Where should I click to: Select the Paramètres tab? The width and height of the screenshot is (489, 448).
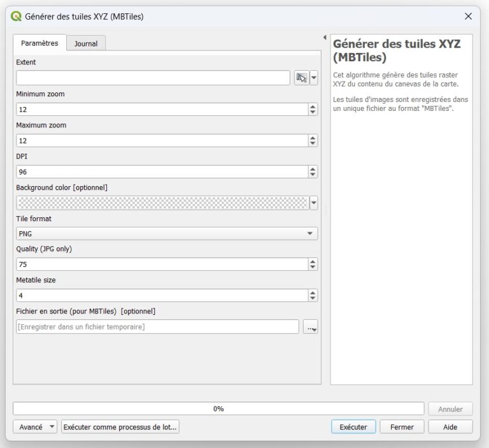[x=39, y=43]
